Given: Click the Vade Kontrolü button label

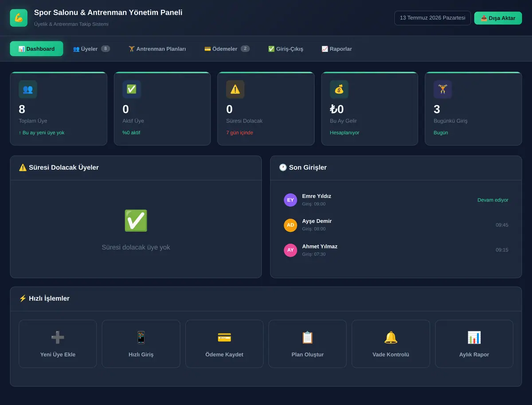Looking at the screenshot, I should 391,354.
